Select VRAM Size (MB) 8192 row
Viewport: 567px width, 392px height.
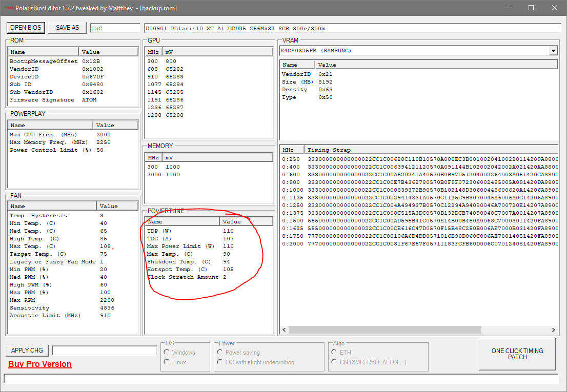tap(419, 82)
